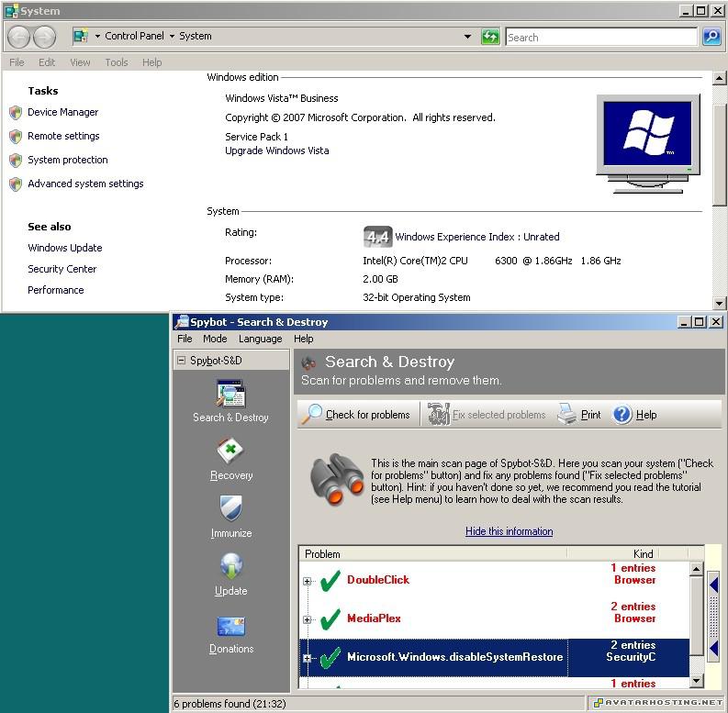Toggle the MediaPlex entry checkmark

tap(330, 619)
